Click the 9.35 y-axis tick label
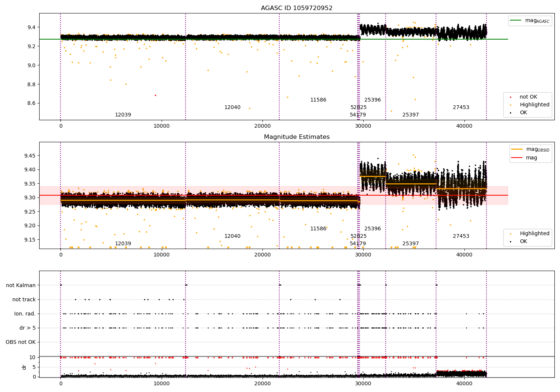 point(30,184)
